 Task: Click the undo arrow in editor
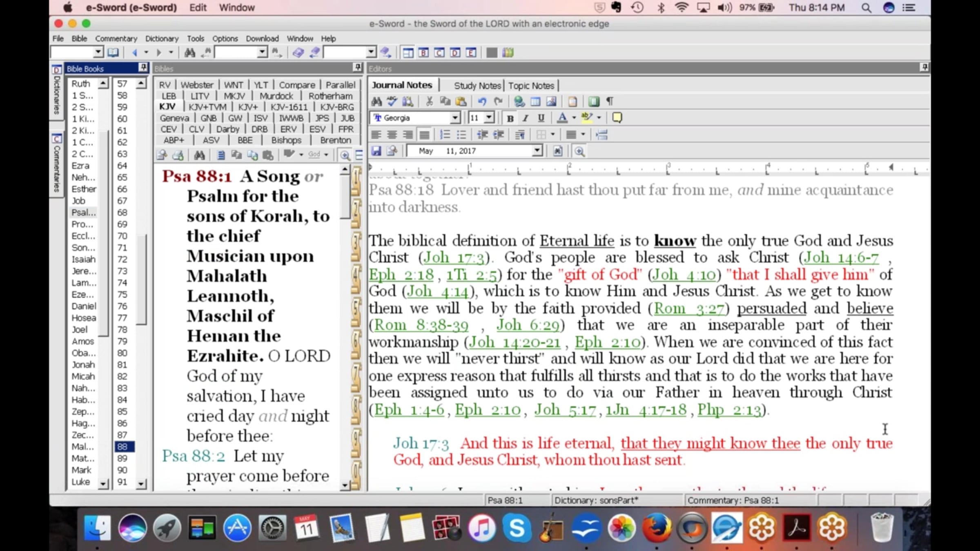(482, 102)
